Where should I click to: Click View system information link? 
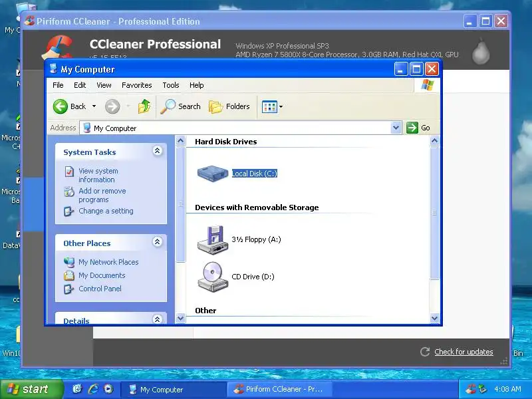click(98, 175)
